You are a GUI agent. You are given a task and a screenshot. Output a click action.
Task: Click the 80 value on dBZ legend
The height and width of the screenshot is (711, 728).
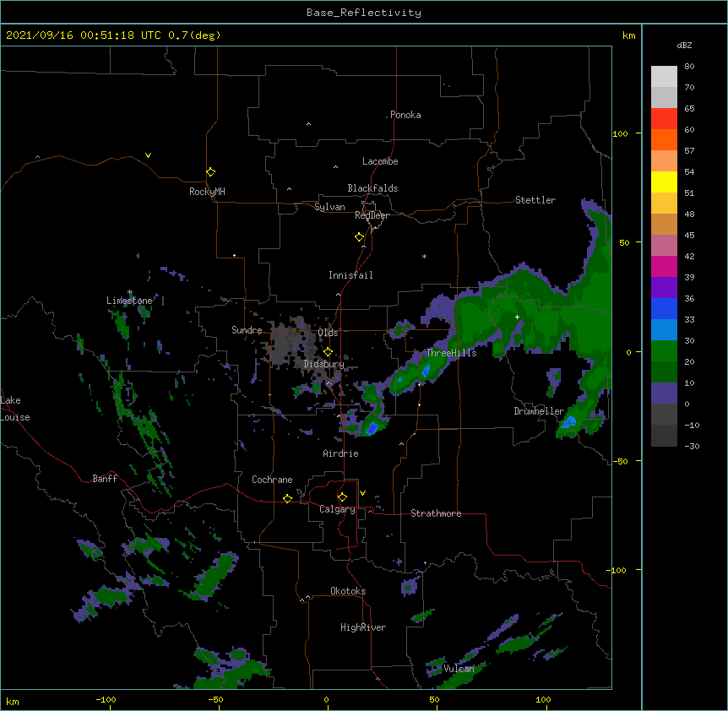coord(689,67)
